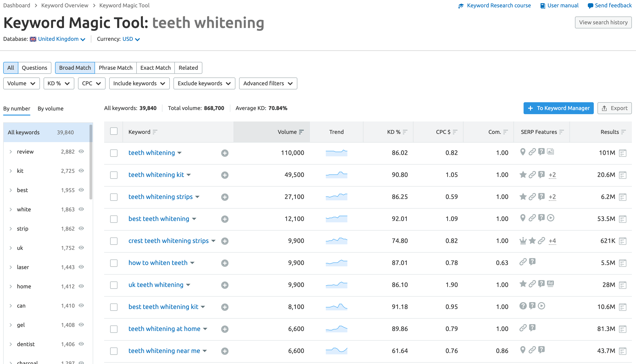
Task: Check the 'teeth whitening strips' row checkbox
Action: pyautogui.click(x=114, y=197)
